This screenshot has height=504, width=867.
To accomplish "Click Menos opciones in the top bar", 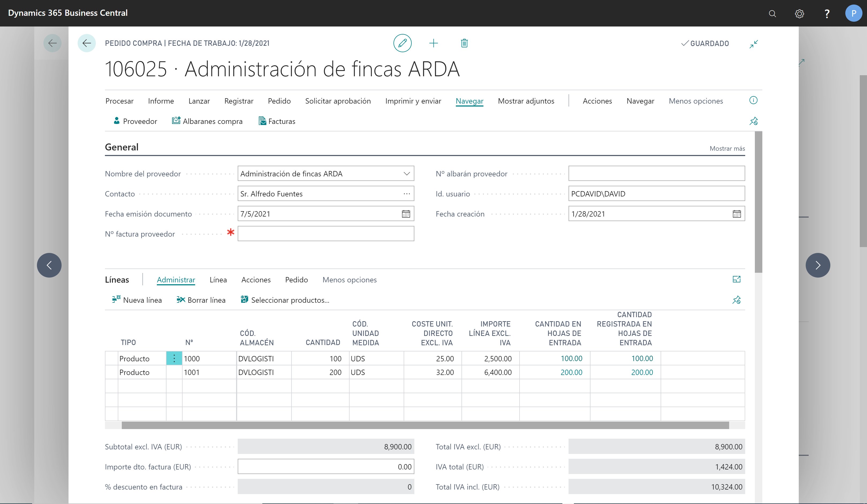I will (696, 101).
